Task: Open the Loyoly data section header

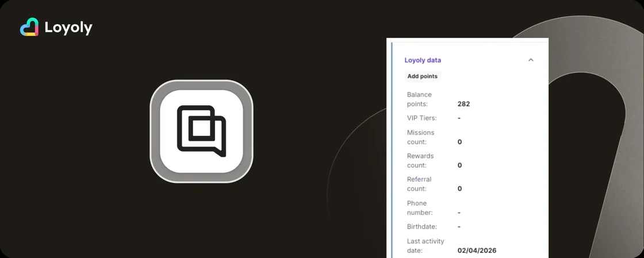Action: click(423, 60)
